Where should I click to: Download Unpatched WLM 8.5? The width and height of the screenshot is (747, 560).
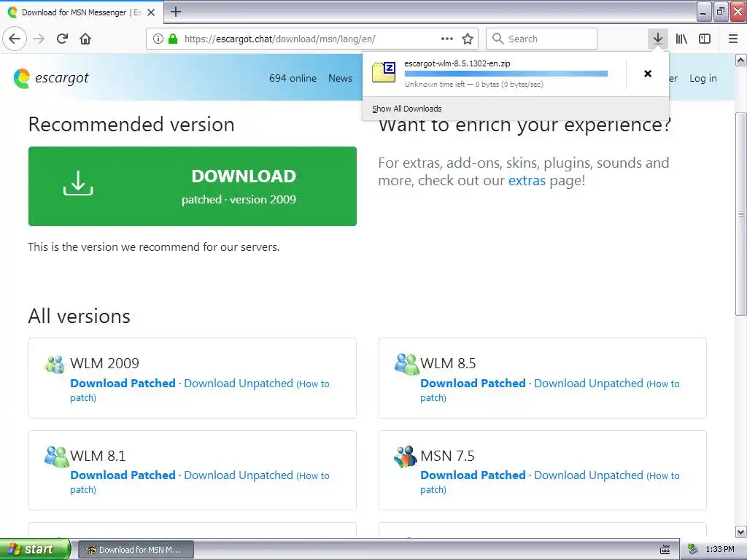pyautogui.click(x=589, y=384)
